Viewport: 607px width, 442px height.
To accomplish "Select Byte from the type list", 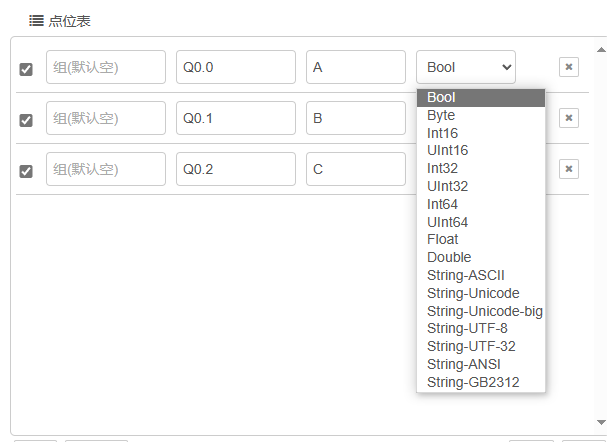I will click(441, 115).
